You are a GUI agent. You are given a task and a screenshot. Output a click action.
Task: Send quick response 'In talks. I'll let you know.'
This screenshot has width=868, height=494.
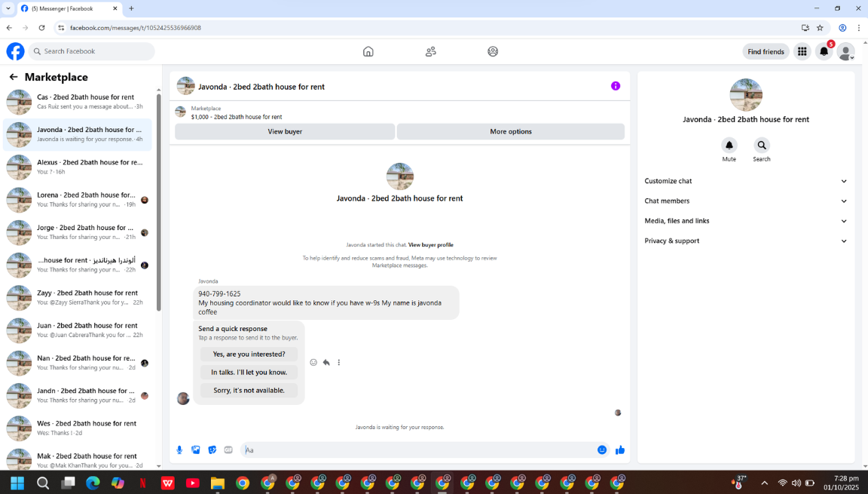[249, 372]
